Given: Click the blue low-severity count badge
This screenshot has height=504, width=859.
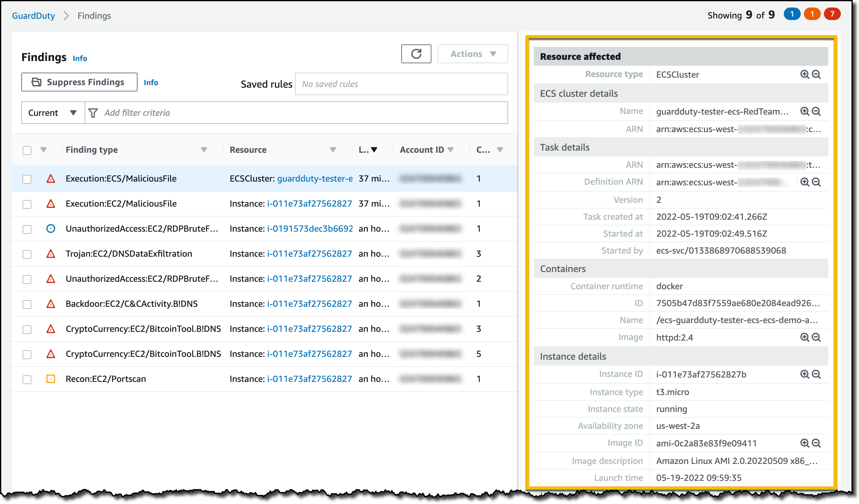Looking at the screenshot, I should point(792,14).
